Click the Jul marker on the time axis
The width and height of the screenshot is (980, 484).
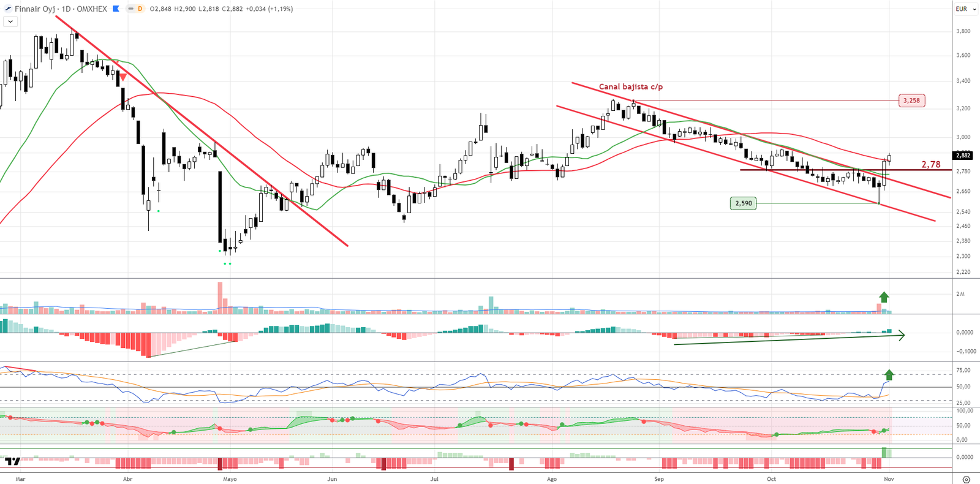434,479
